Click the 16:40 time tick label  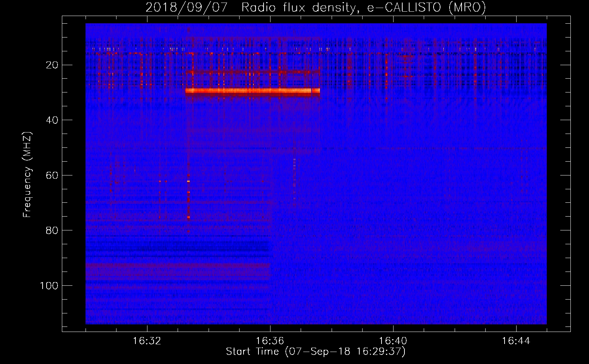tap(393, 341)
